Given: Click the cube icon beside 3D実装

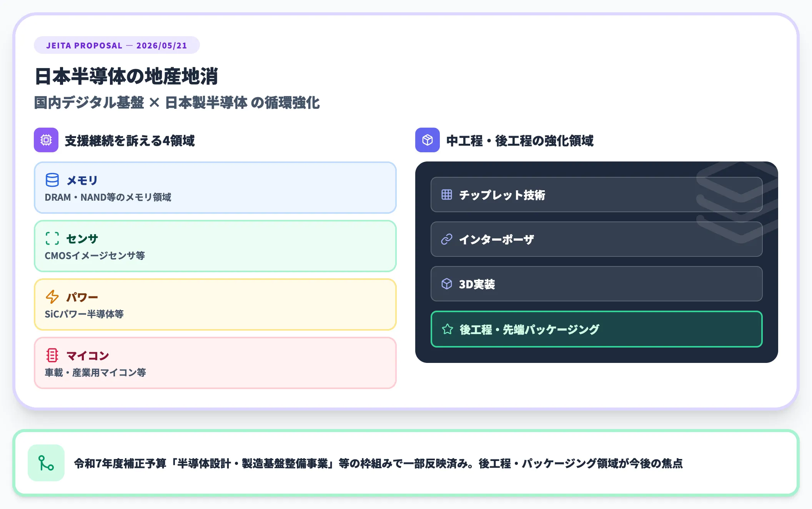Looking at the screenshot, I should pyautogui.click(x=447, y=284).
